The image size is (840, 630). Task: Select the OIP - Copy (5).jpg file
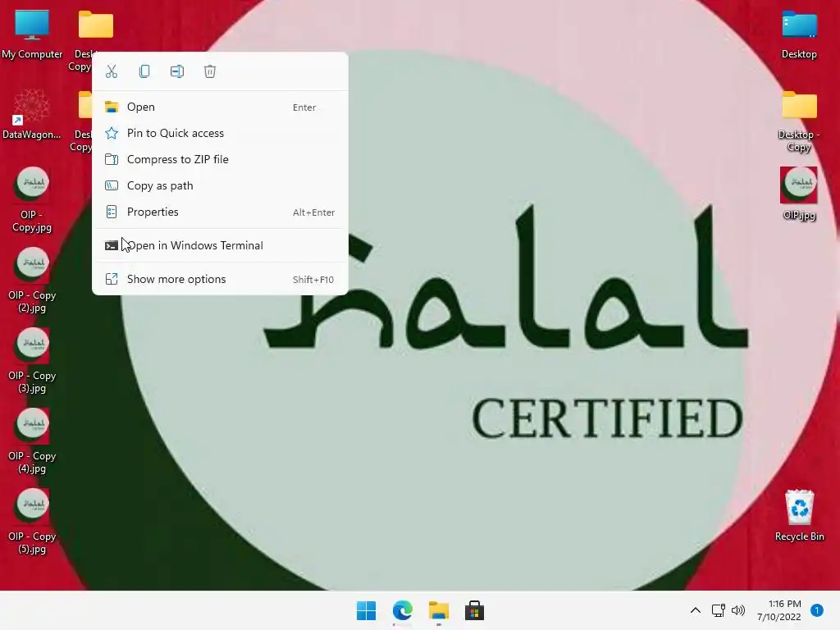click(32, 522)
